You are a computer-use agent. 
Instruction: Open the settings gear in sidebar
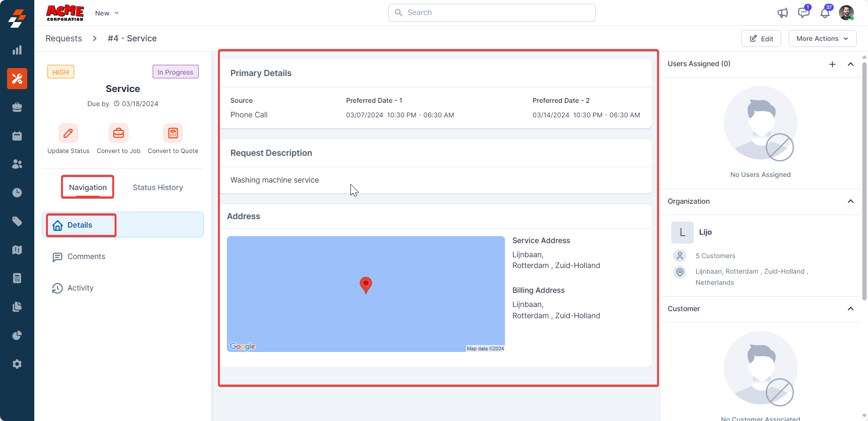(17, 364)
